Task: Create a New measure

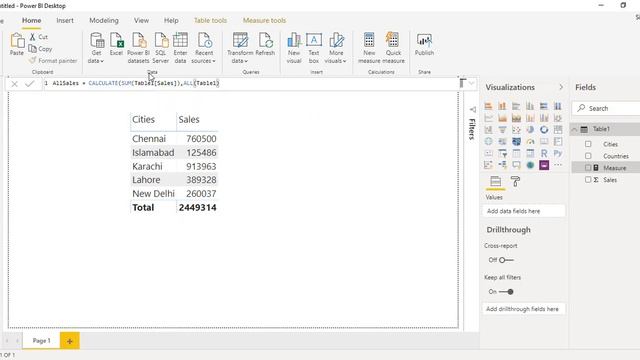Action: click(369, 48)
